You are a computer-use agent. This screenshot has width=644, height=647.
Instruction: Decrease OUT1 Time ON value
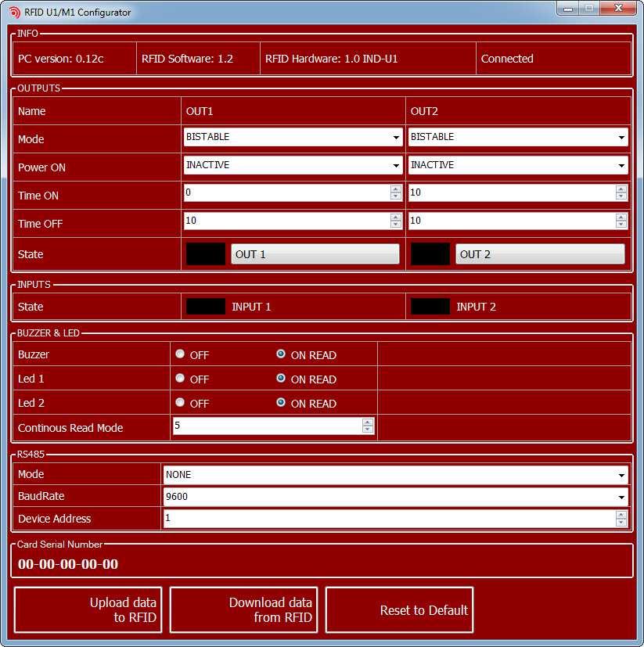[395, 196]
